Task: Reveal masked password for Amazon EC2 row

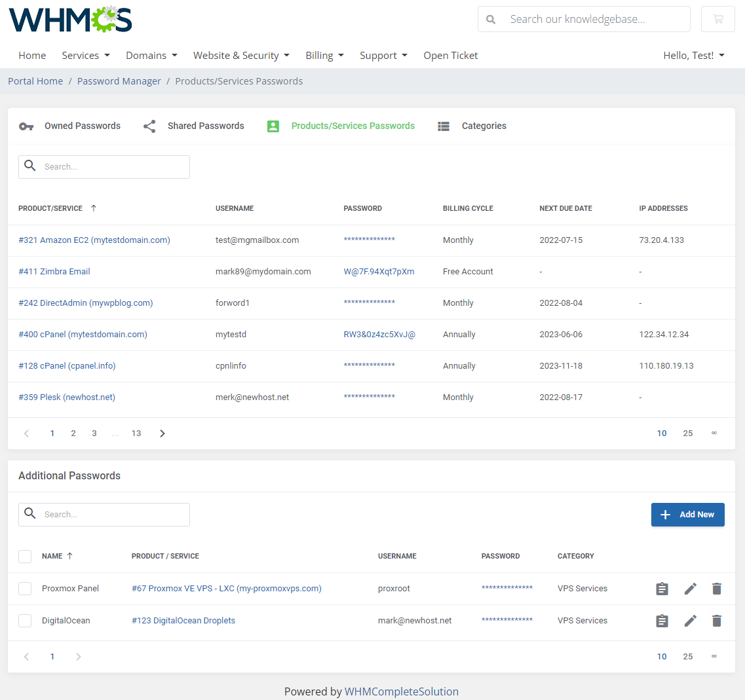Action: (x=369, y=240)
